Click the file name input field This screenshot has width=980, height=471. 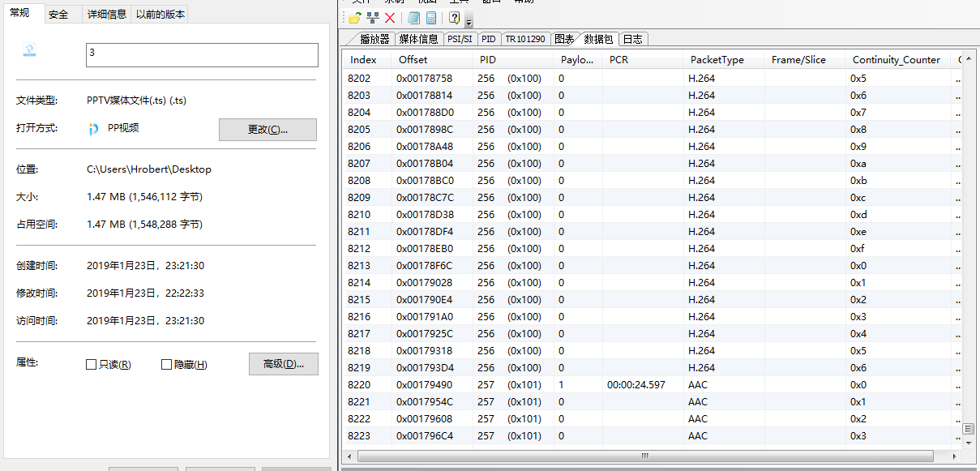(x=202, y=55)
